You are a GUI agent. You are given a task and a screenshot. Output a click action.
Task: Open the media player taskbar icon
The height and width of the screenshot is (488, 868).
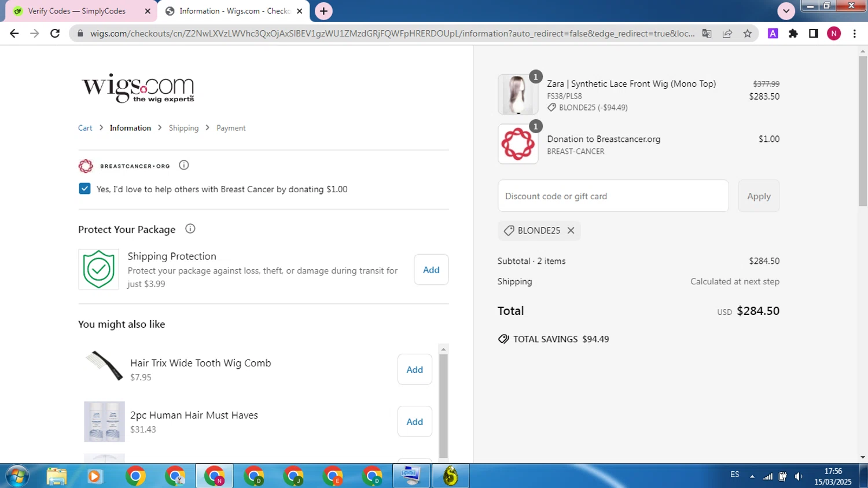(94, 476)
